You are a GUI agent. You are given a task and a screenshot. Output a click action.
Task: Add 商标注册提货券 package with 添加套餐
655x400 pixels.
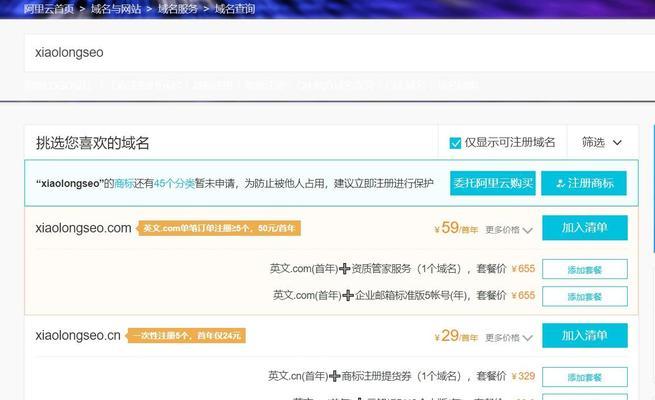pos(585,377)
